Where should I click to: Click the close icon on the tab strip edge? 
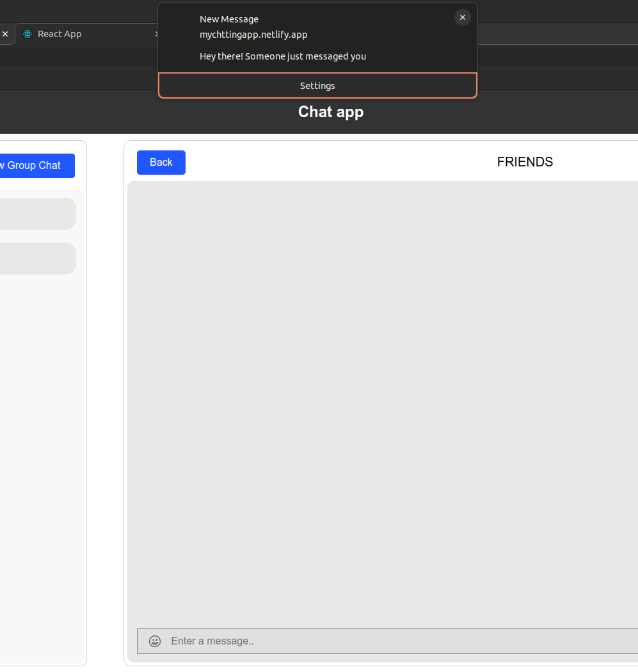pyautogui.click(x=5, y=34)
